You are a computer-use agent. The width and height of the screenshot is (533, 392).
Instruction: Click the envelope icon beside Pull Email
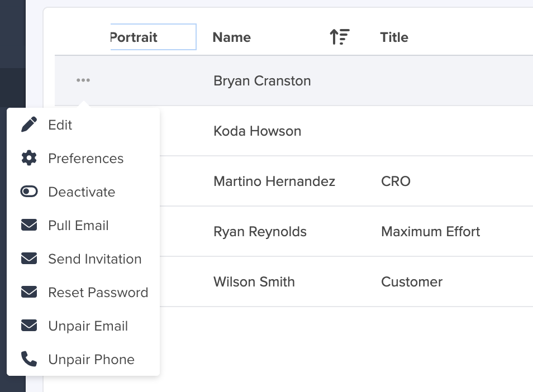click(29, 225)
